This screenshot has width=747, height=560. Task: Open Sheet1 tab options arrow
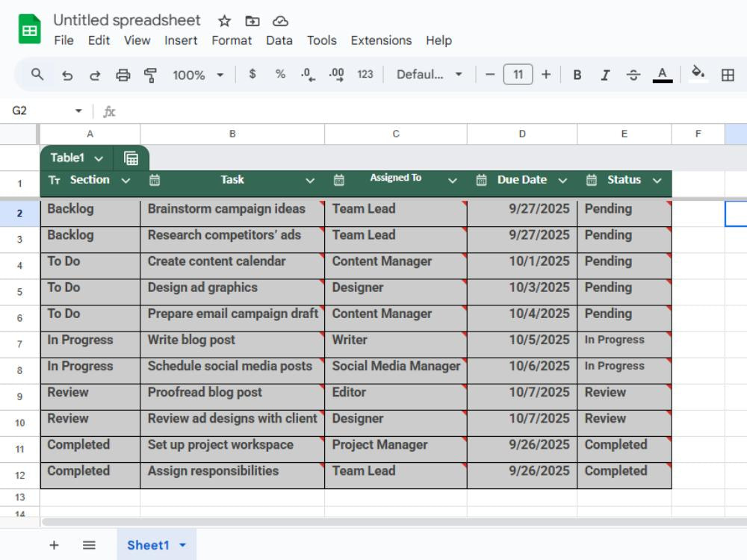coord(182,545)
